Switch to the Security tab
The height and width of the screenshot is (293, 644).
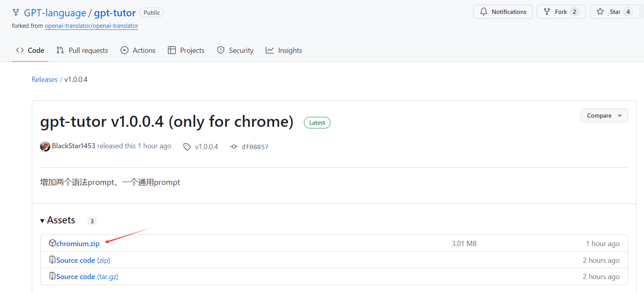point(235,50)
